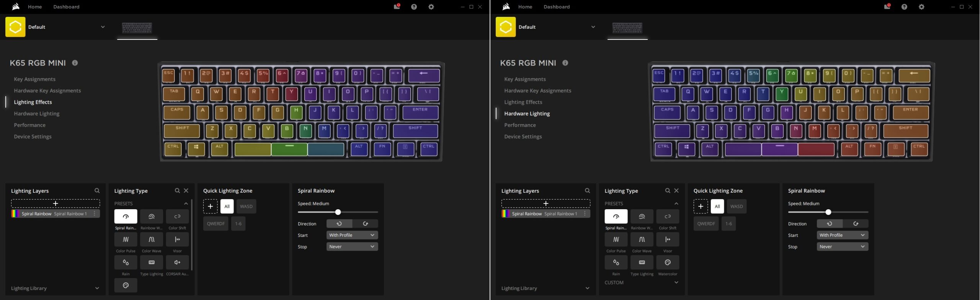Viewport: 980px width, 300px height.
Task: Open Hardware Lighting in left window
Action: pos(37,114)
